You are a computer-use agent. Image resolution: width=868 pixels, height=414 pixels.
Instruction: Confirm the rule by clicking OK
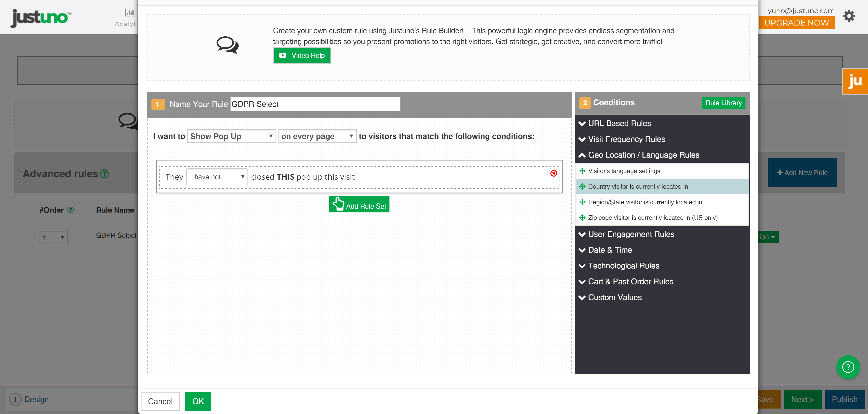[x=198, y=401]
